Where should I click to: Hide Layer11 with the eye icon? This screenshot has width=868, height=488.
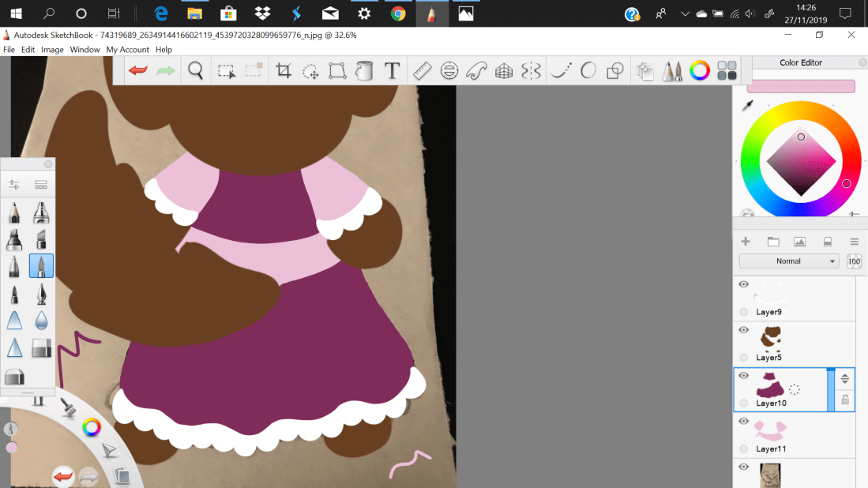coord(743,422)
